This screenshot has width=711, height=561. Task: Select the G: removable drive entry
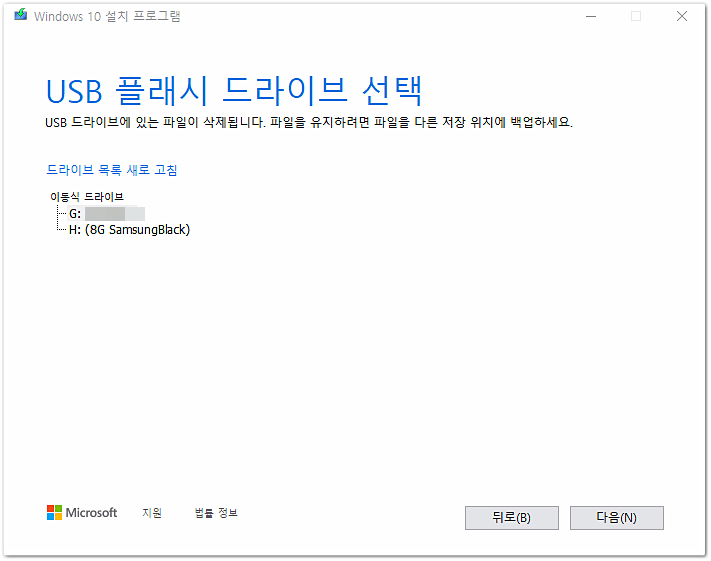(x=107, y=214)
